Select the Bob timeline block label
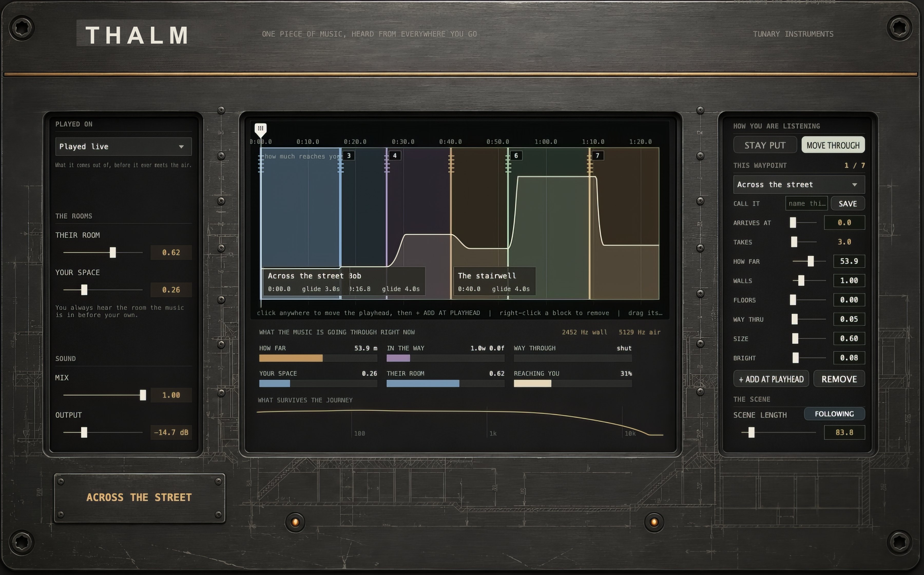 (x=355, y=276)
